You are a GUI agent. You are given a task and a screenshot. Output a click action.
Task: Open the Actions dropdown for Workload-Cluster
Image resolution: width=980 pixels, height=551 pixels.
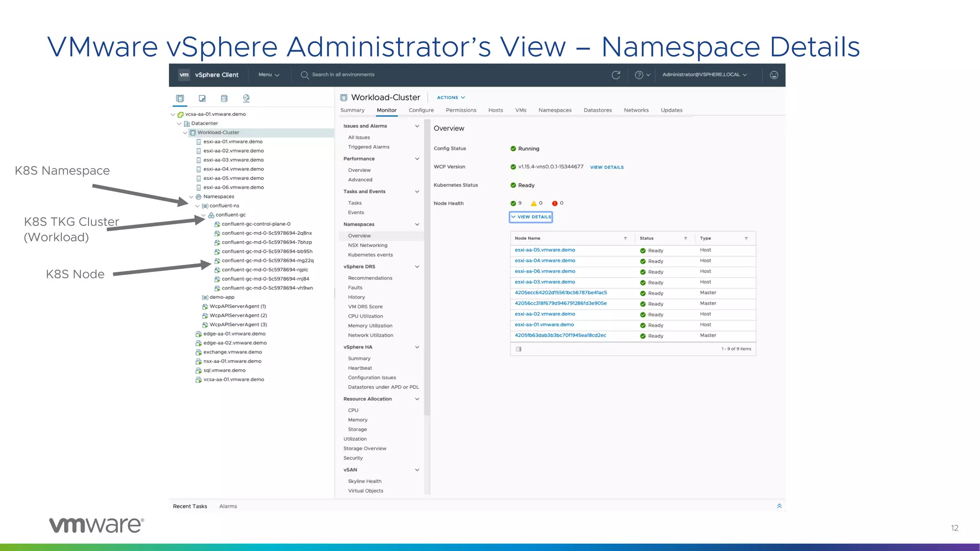click(x=450, y=98)
